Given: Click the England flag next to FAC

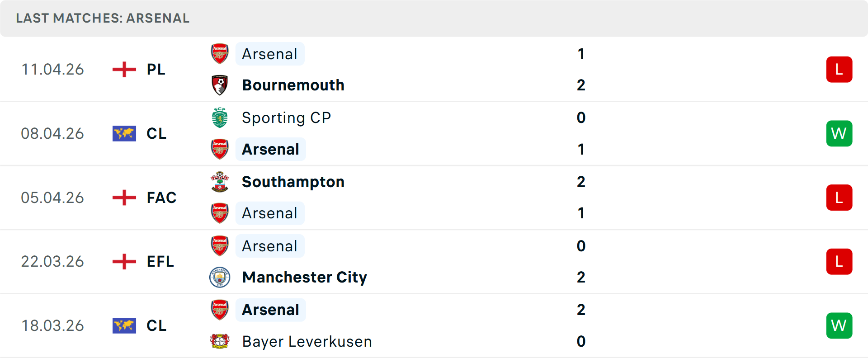Looking at the screenshot, I should click(x=124, y=198).
